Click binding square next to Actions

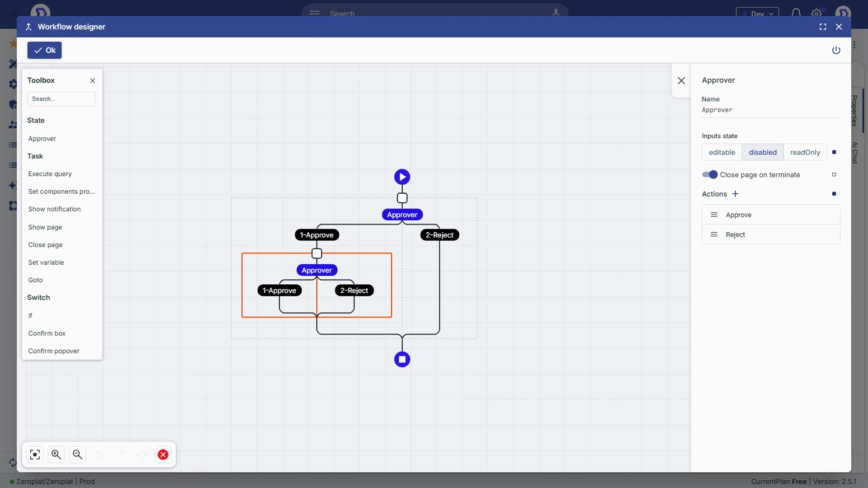[x=834, y=194]
